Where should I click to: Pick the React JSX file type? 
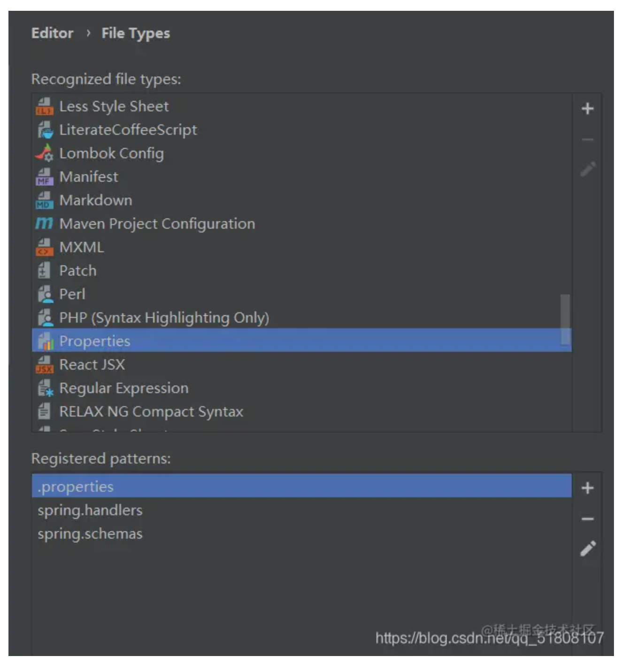[92, 365]
